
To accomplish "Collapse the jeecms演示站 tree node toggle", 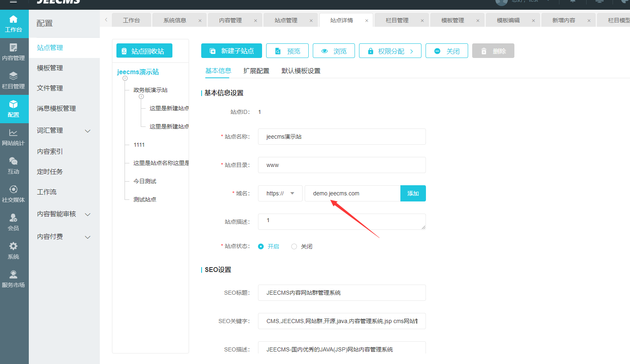I will click(125, 78).
